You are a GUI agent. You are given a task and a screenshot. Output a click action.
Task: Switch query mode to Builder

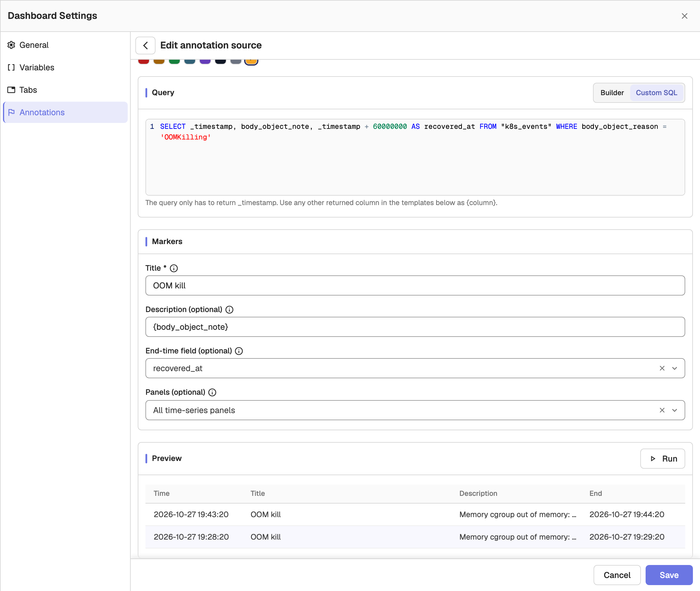[612, 93]
